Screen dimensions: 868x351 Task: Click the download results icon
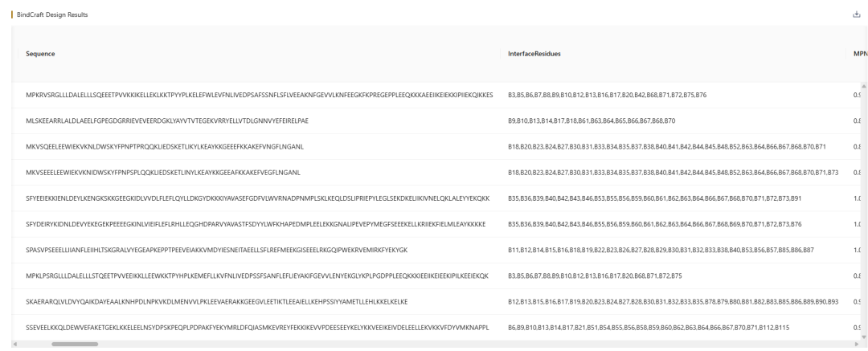(857, 15)
